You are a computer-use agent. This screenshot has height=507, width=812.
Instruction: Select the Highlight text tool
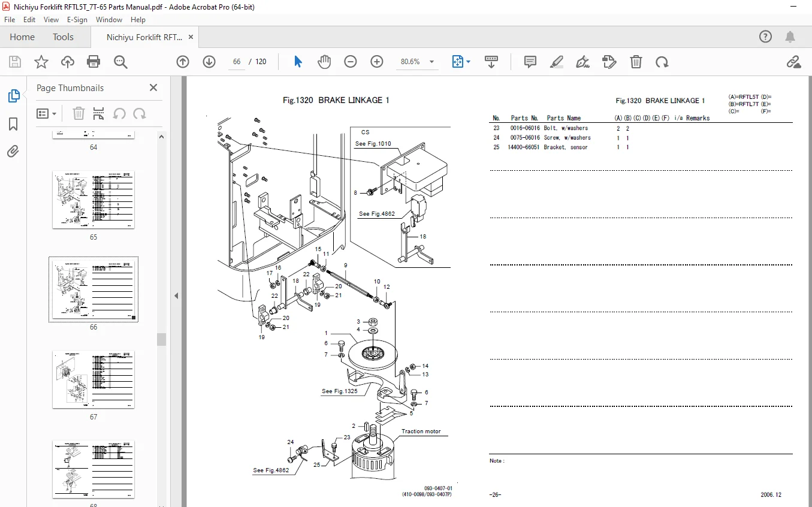[557, 62]
